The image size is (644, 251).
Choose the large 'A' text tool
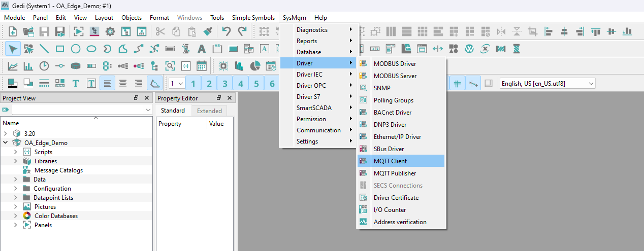(202, 49)
